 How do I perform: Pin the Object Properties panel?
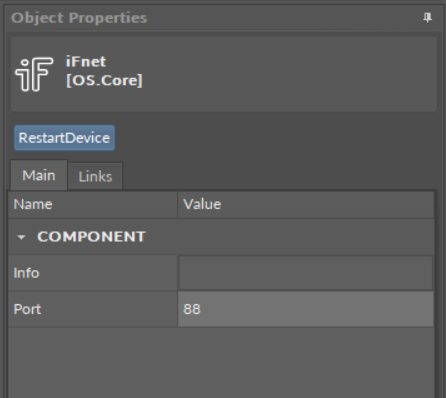point(427,18)
